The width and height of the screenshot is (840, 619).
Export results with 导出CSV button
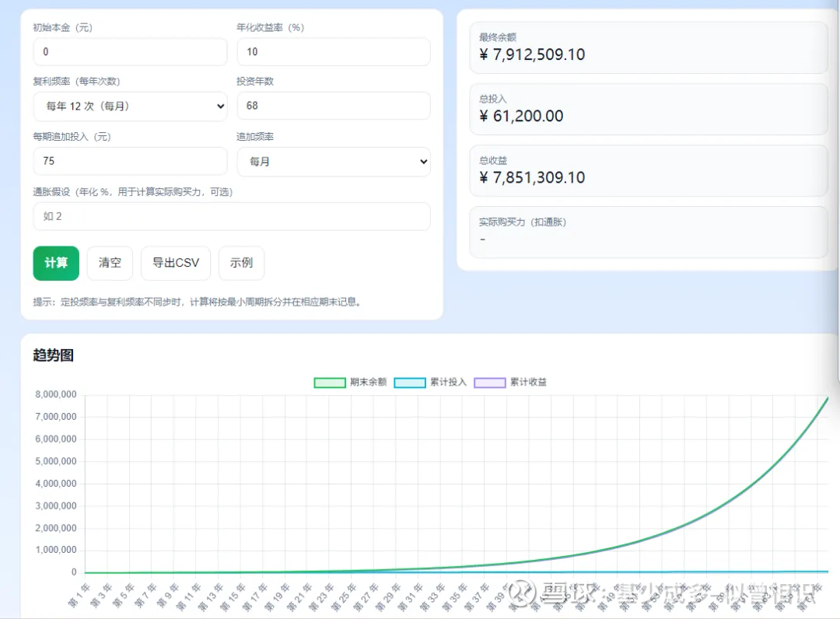[x=176, y=263]
